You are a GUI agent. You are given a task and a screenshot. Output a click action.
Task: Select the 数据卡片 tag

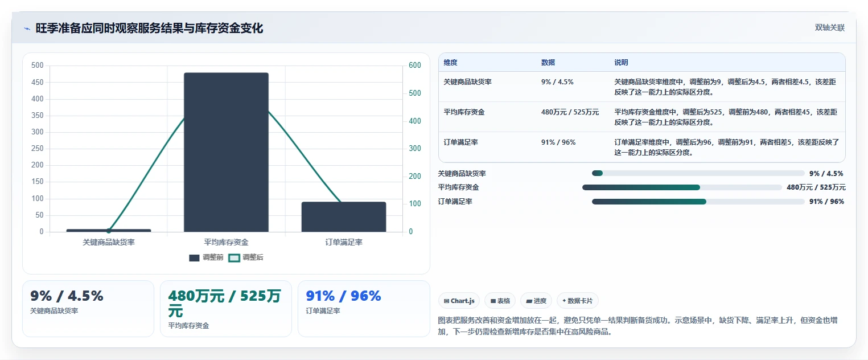tap(578, 301)
